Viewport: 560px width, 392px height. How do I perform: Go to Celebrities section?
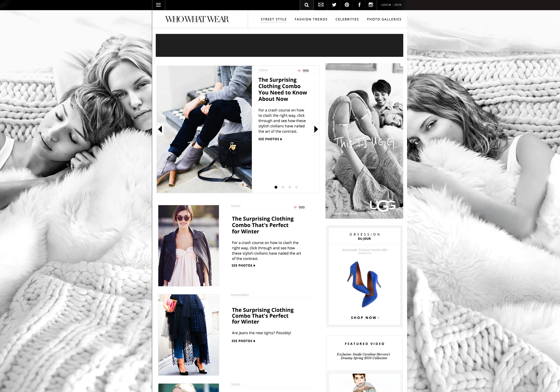347,19
